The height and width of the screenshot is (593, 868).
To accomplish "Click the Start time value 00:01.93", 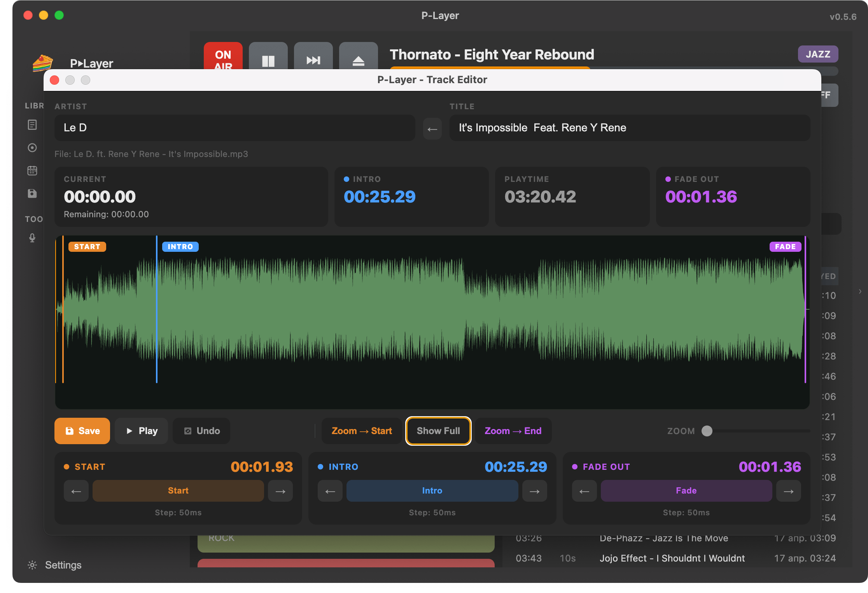I will pyautogui.click(x=262, y=467).
